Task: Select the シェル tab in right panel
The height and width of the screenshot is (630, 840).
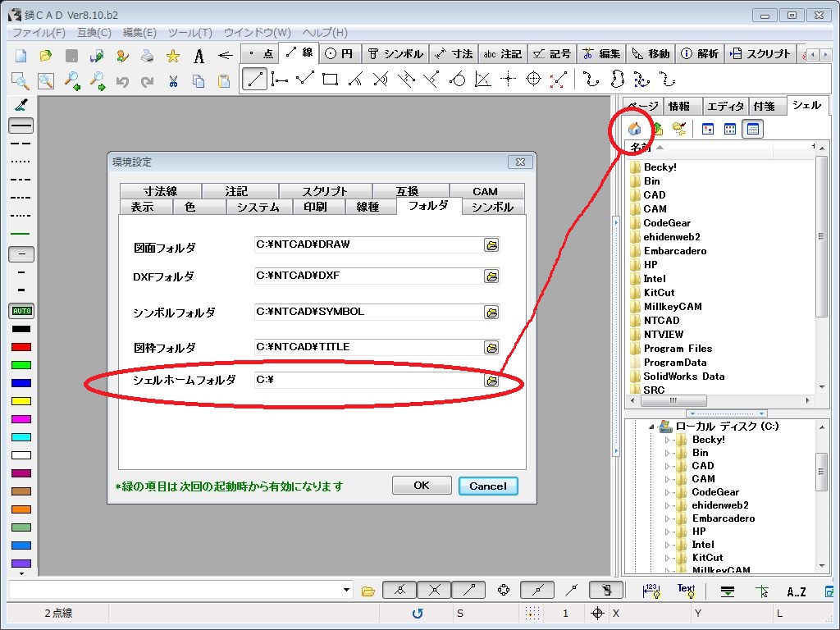Action: [x=806, y=105]
